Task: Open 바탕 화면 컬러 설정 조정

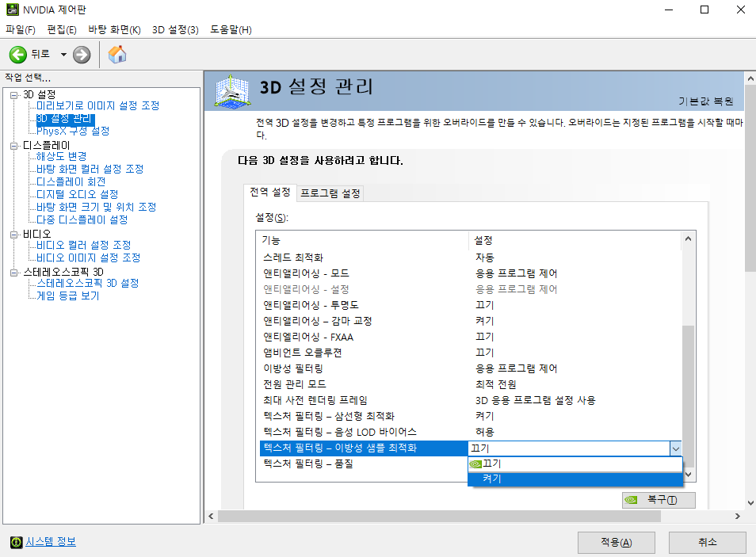Action: pos(90,170)
